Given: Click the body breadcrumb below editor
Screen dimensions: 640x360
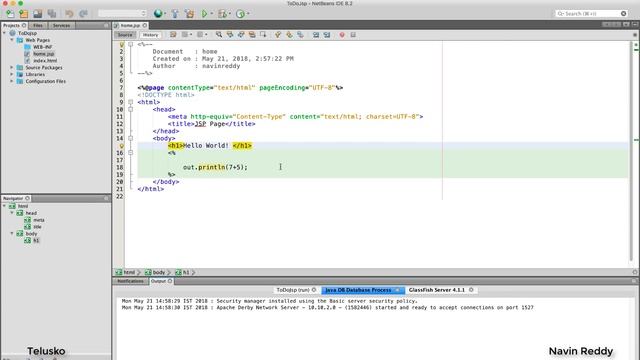Looking at the screenshot, I should click(155, 272).
